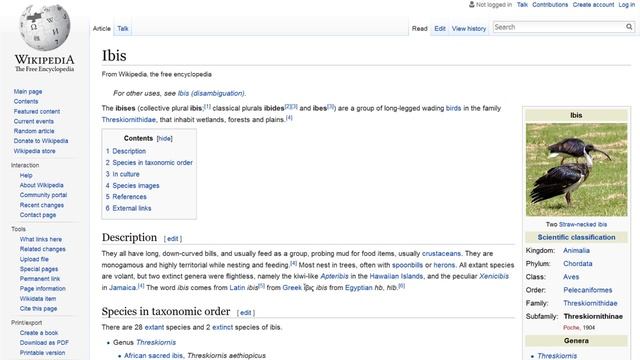Open Featured content in sidebar
Viewport: 640px width, 360px height.
37,111
